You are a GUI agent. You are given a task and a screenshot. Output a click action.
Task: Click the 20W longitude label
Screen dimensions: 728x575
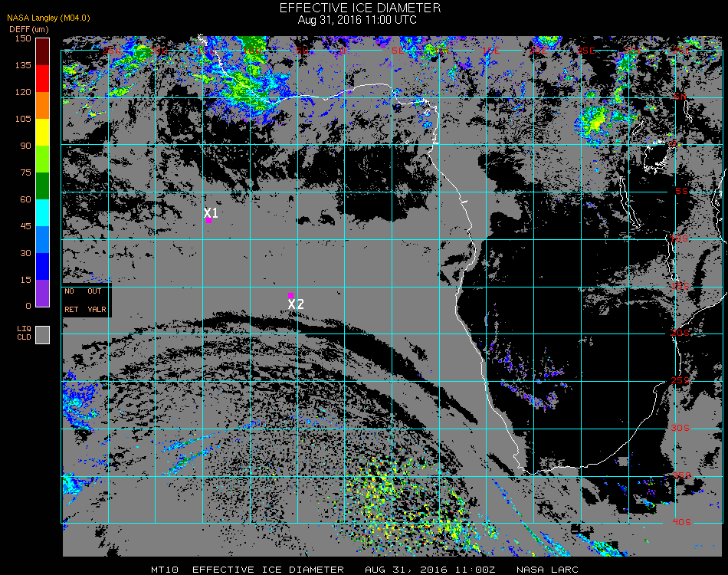pyautogui.click(x=159, y=51)
